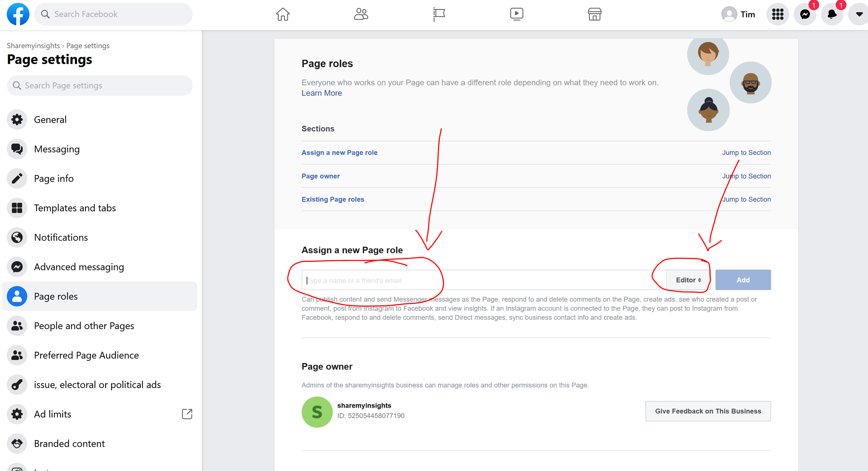Image resolution: width=868 pixels, height=471 pixels.
Task: Open Page info settings
Action: click(100, 178)
